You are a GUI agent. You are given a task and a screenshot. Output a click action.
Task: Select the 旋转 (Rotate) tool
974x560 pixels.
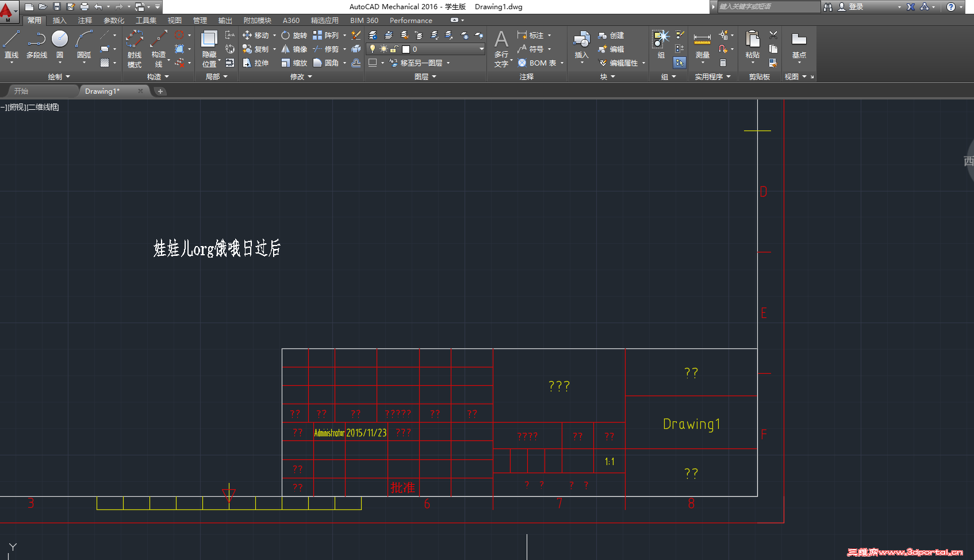[x=294, y=35]
